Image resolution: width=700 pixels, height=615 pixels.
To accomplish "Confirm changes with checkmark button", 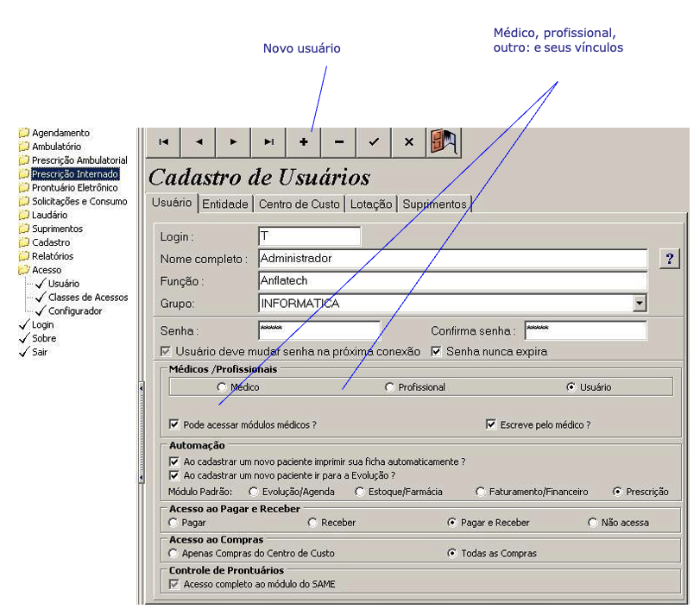I will click(374, 142).
